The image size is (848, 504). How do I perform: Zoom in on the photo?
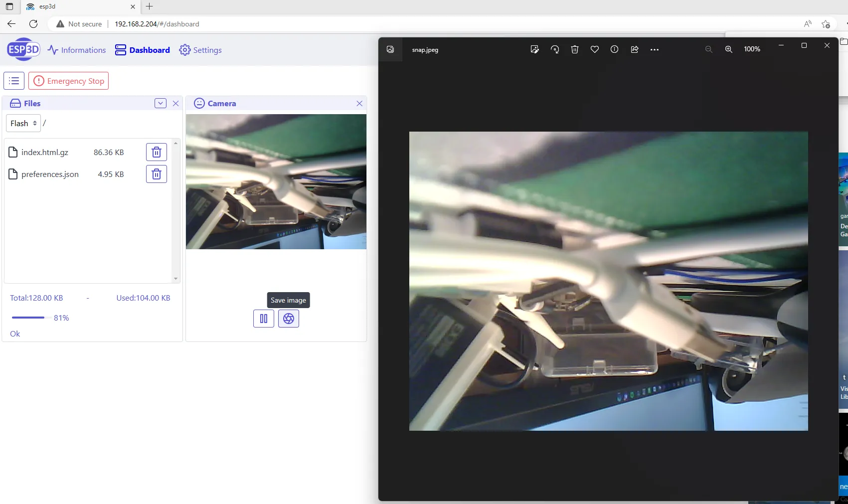pos(728,49)
